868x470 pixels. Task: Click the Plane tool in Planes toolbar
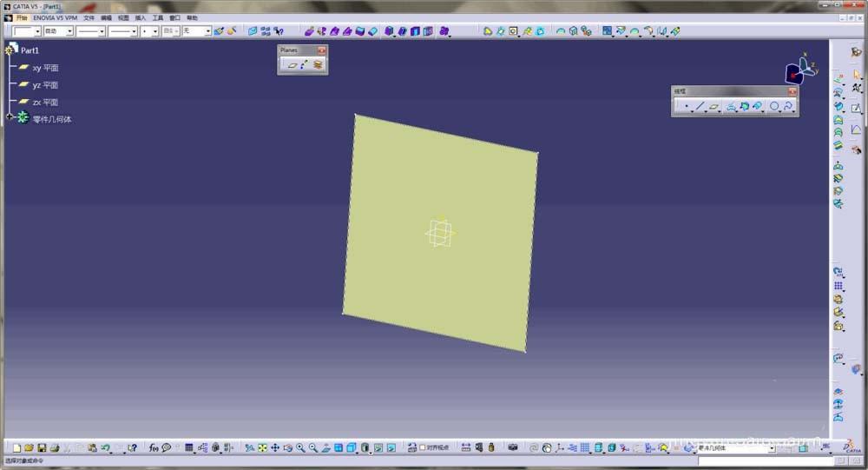coord(293,64)
